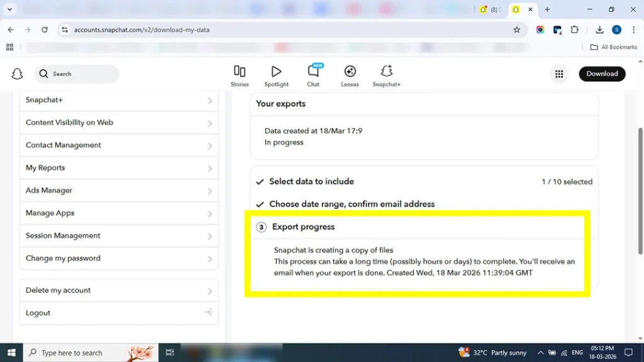
Task: Open the Windows Start menu
Action: coord(11,353)
